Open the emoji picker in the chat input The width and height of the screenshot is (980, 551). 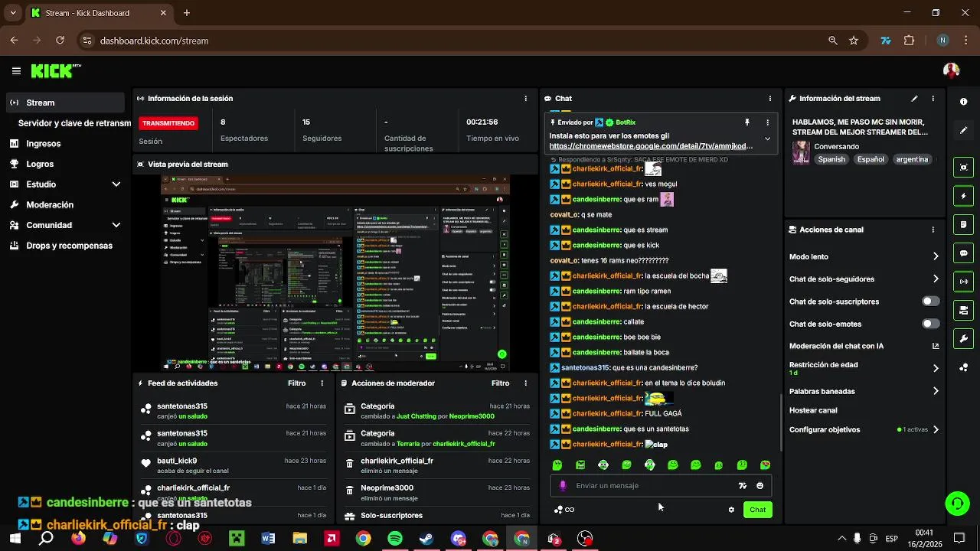pos(759,486)
